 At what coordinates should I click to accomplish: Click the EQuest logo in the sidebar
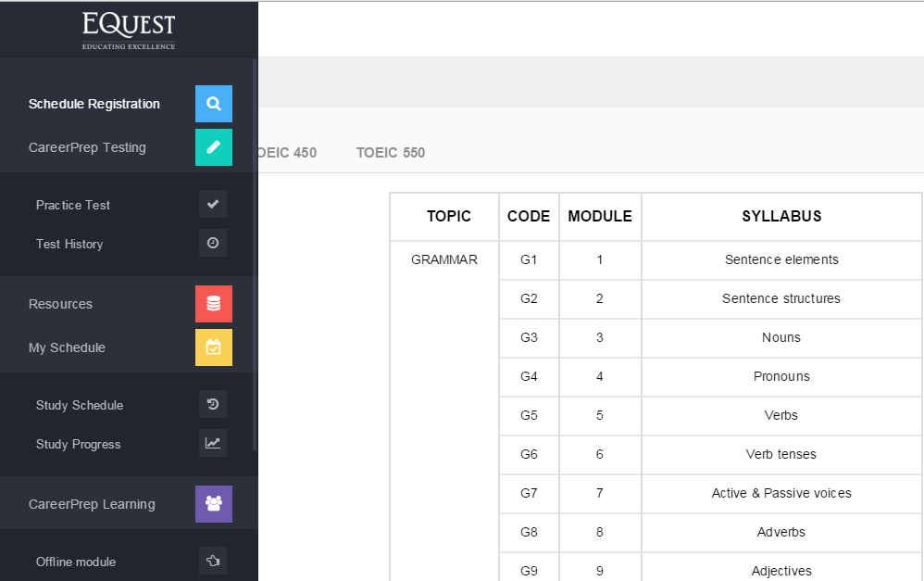[128, 30]
